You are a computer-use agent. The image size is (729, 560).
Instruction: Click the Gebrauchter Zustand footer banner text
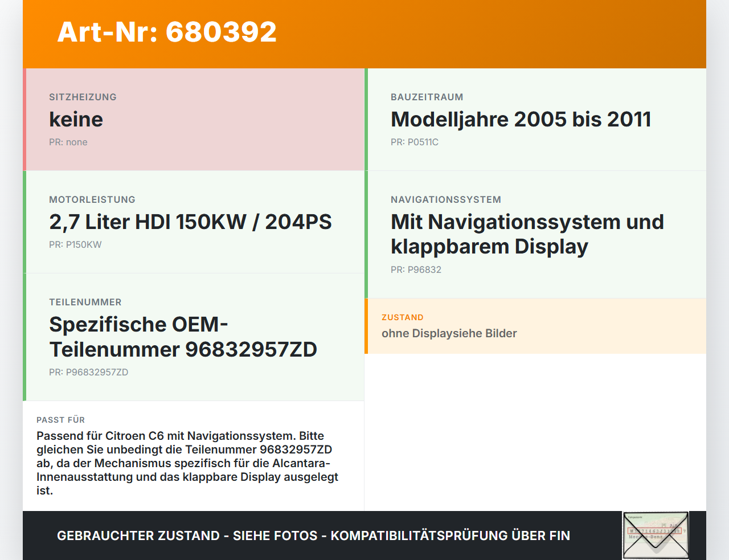click(313, 536)
